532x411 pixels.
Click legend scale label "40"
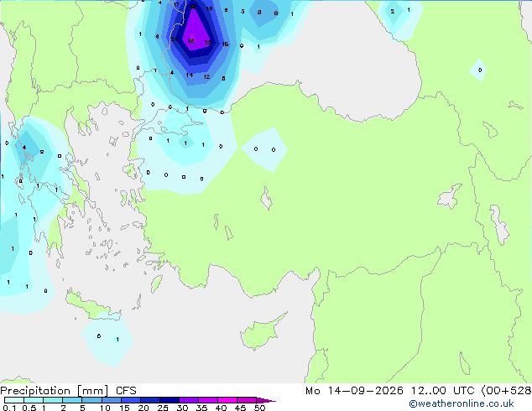tap(221, 408)
